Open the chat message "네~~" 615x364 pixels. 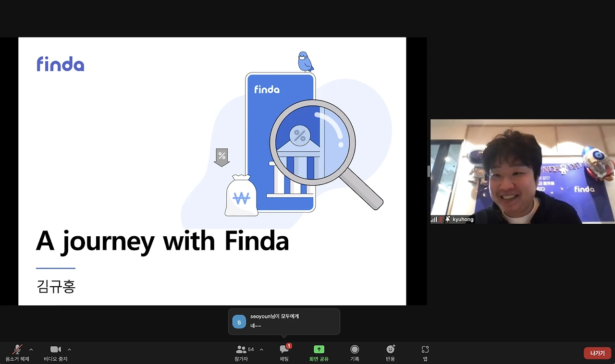pos(256,326)
